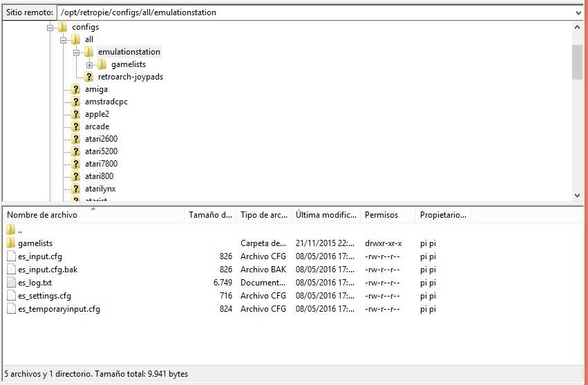
Task: Collapse the 'all' folder node
Action: coord(63,40)
